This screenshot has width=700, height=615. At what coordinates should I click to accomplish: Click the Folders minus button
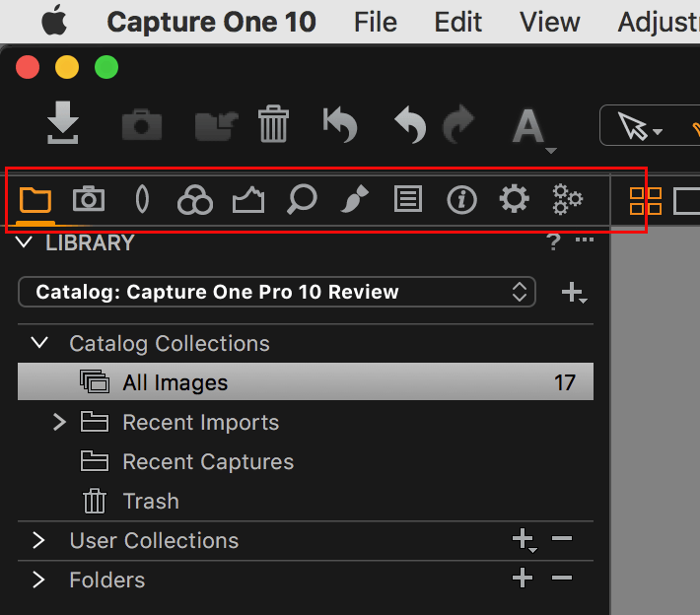tap(562, 578)
